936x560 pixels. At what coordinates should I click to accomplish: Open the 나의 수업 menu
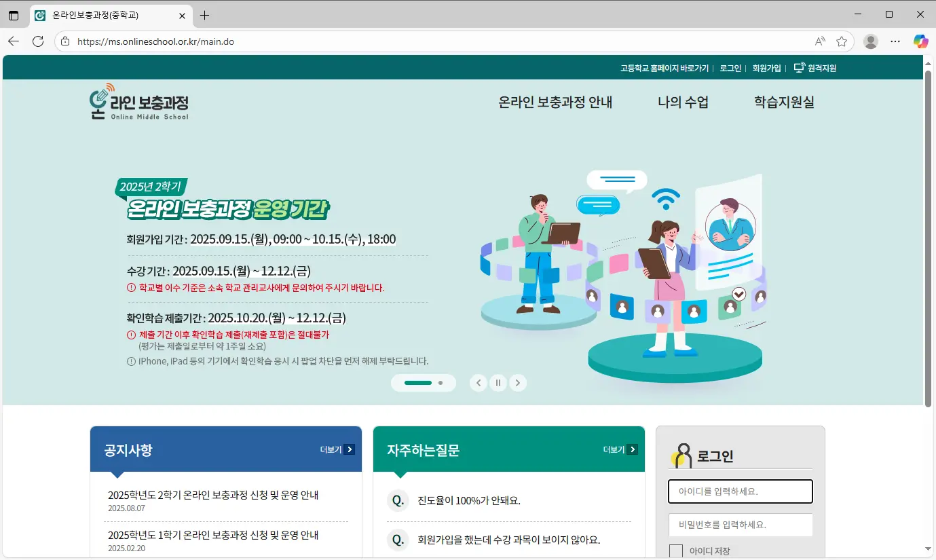(683, 102)
